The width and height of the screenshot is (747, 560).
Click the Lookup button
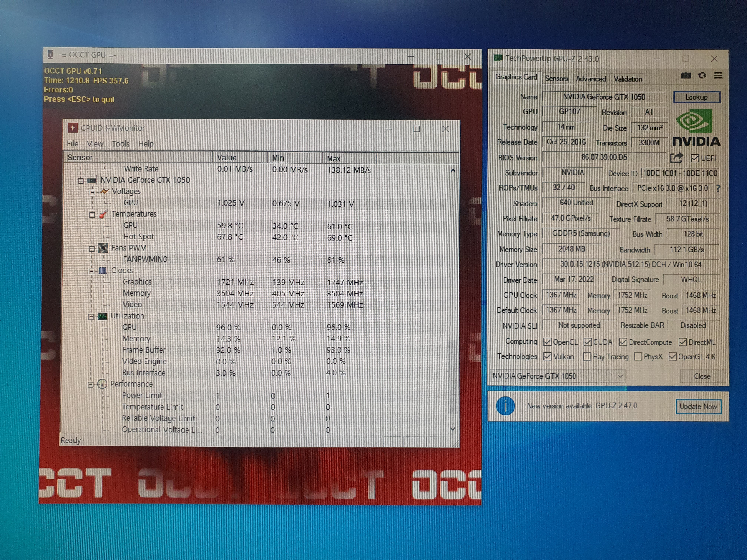(x=696, y=97)
